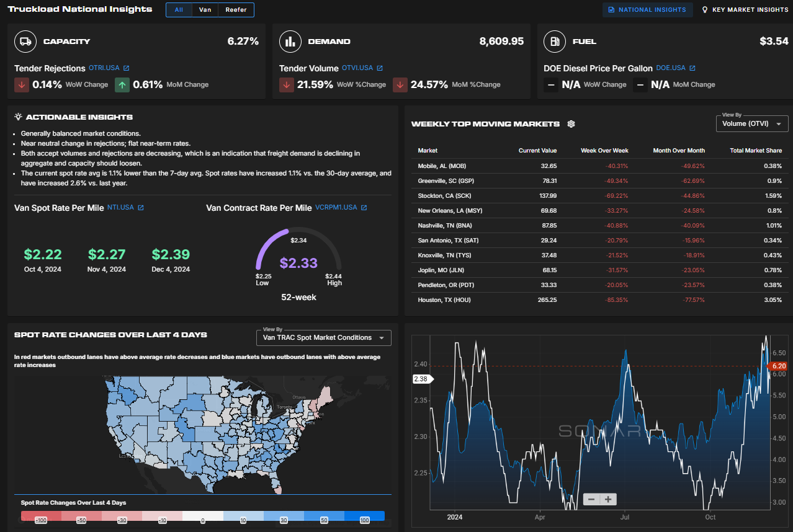Click the 0 white legend swatch
The height and width of the screenshot is (532, 793).
click(203, 516)
